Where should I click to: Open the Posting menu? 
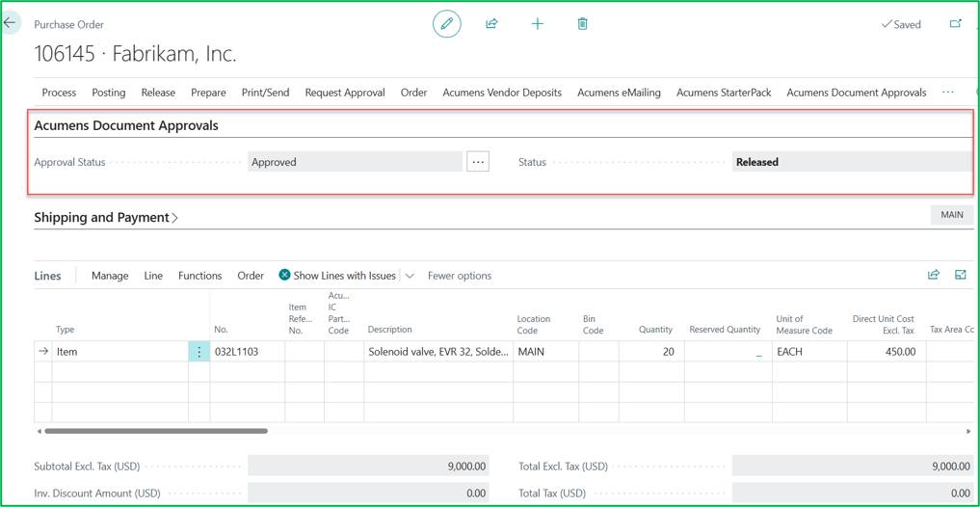tap(109, 93)
